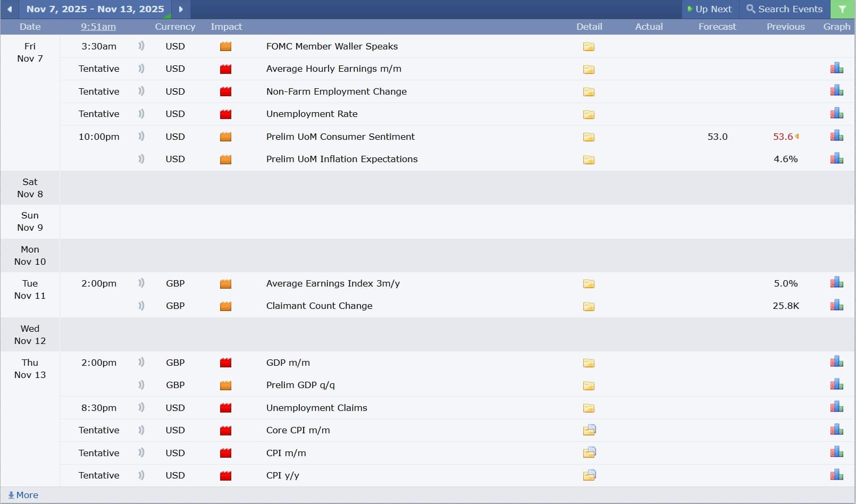Click the Prelim UoM Consumer Sentiment event
The width and height of the screenshot is (856, 504).
click(340, 137)
